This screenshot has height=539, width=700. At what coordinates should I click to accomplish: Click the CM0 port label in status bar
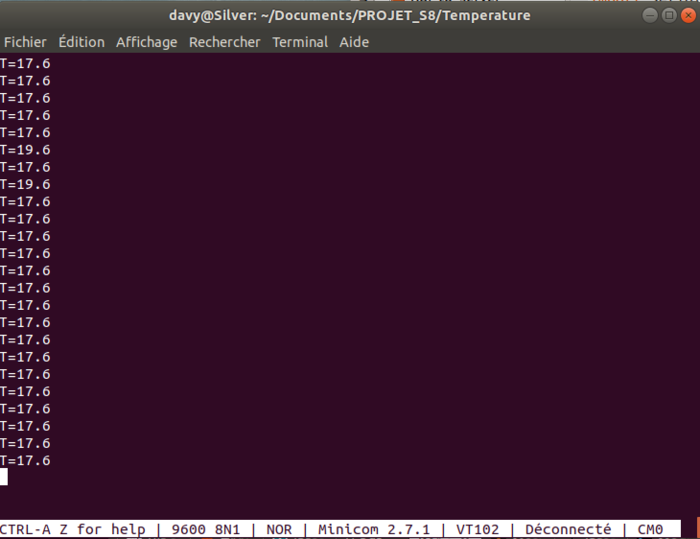click(x=650, y=529)
